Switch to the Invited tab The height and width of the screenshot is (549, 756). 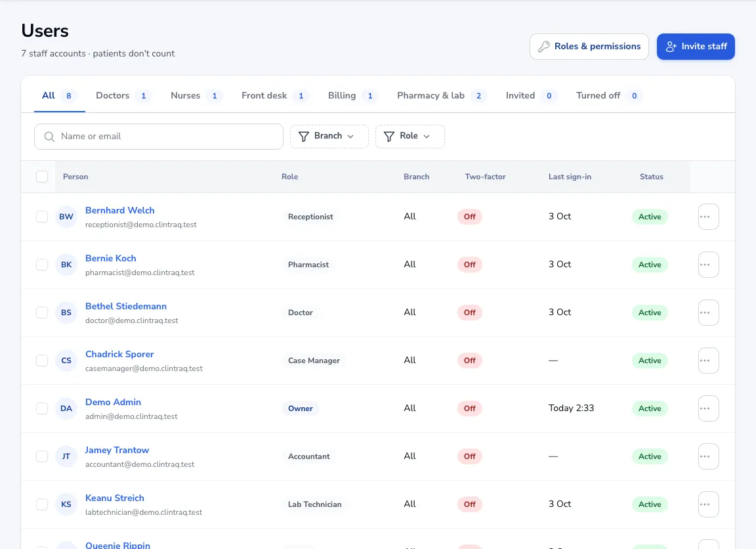[x=530, y=95]
